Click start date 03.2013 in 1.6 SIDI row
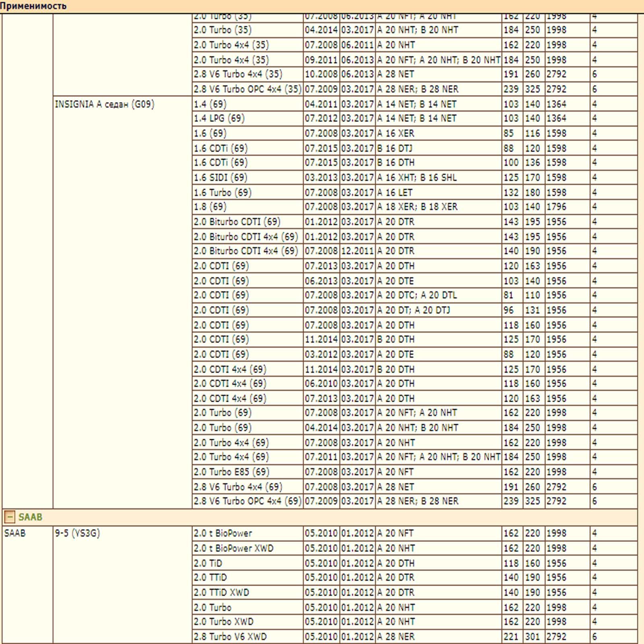Viewport: 644px width, 644px height. 321,178
